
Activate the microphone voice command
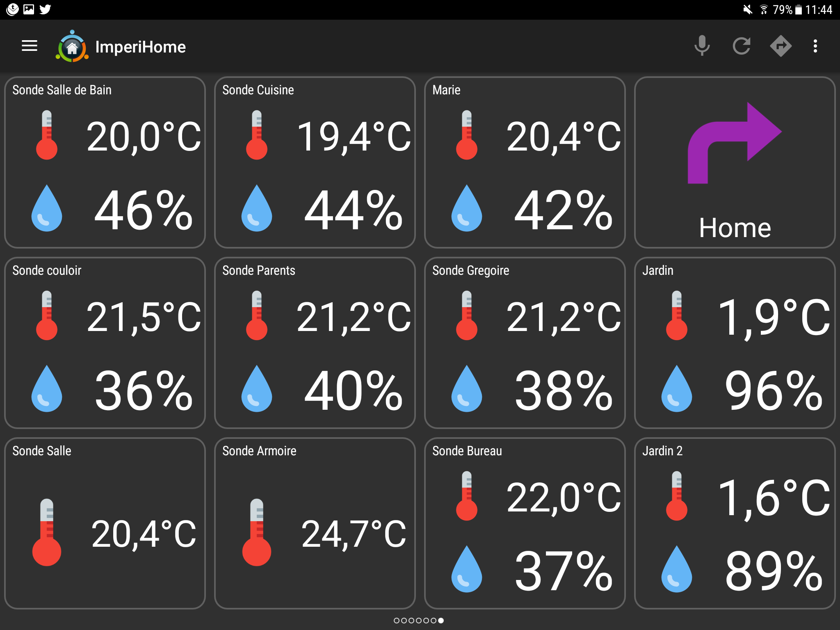click(x=702, y=46)
